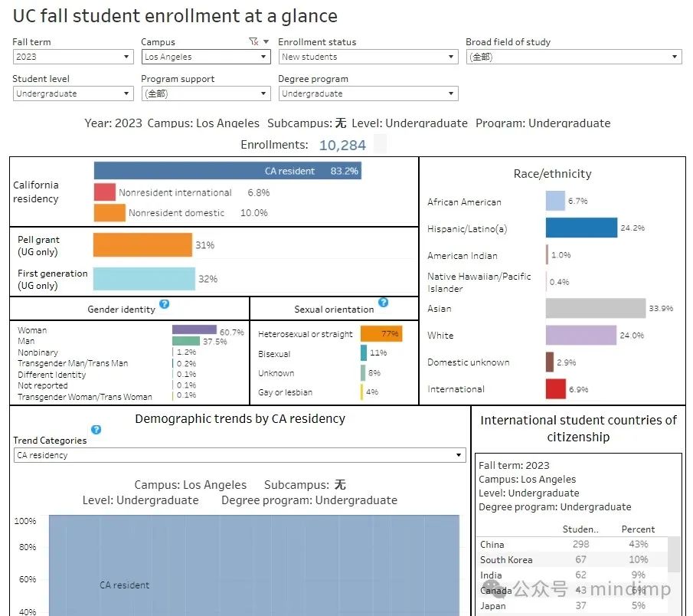Click the Heterosexual or straight 77% bar
Viewport: 693px width, 616px height.
tap(381, 333)
